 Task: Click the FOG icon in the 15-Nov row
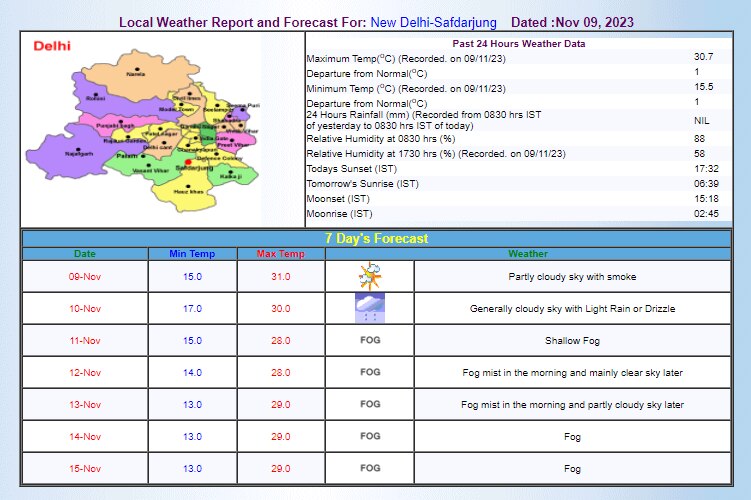[x=370, y=468]
